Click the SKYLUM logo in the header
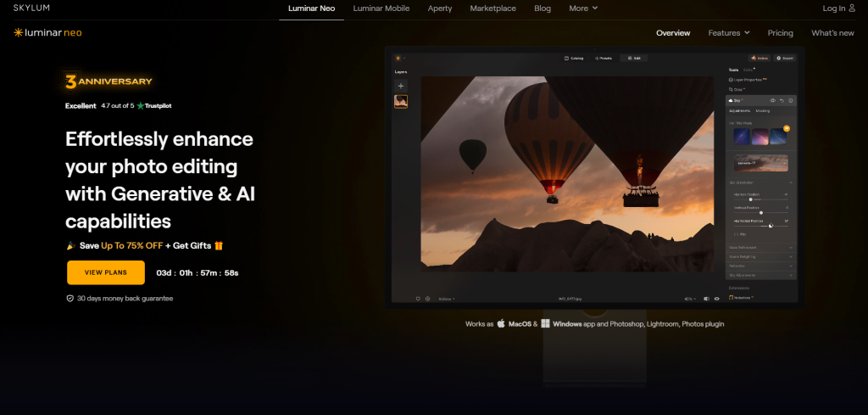Image resolution: width=868 pixels, height=415 pixels. [31, 8]
